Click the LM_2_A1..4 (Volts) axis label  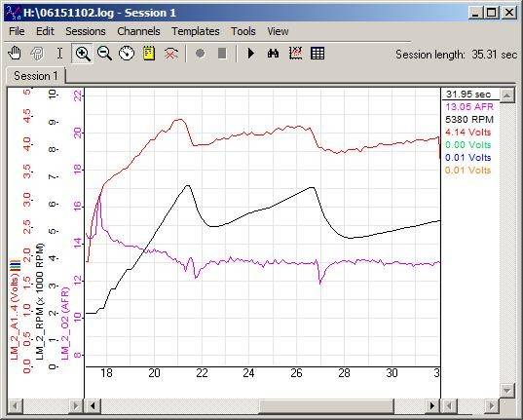pyautogui.click(x=15, y=317)
